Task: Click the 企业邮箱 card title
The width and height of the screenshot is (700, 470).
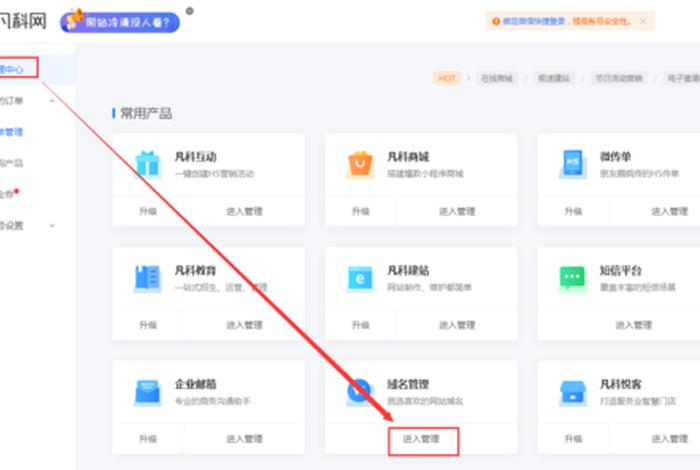Action: click(196, 384)
